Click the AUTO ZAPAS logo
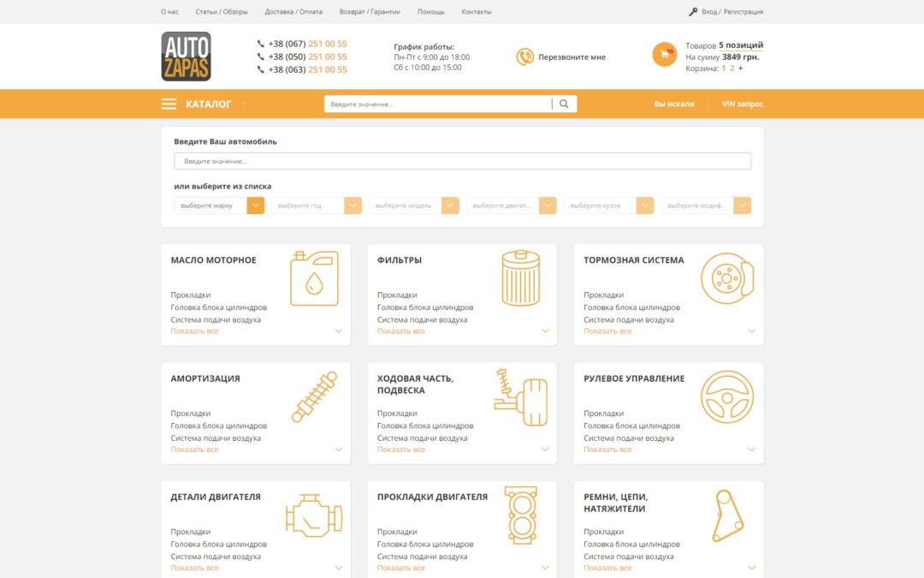Screen dimensions: 924x578 187,57
